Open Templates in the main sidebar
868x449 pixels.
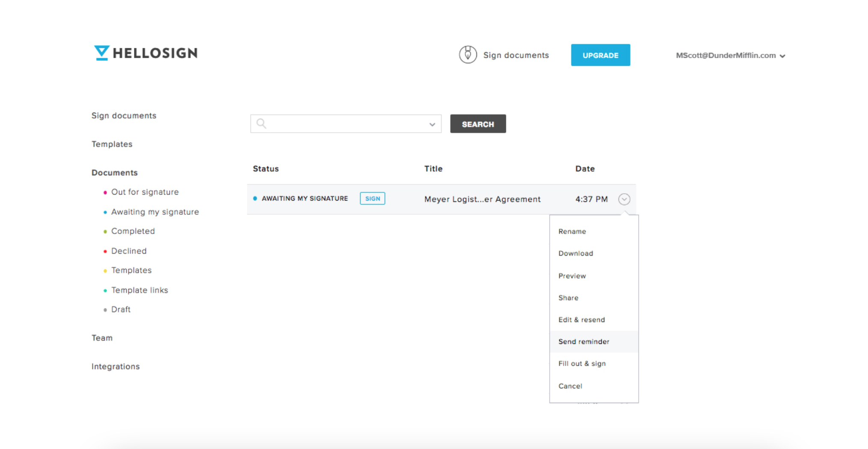[x=112, y=144]
